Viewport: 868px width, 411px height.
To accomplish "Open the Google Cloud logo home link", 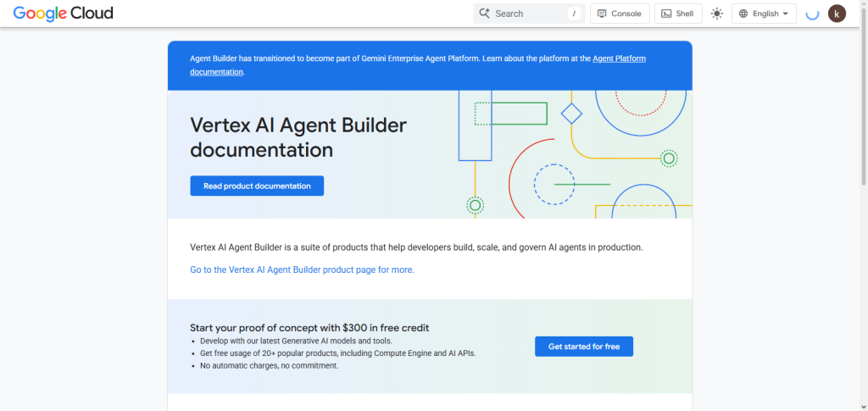I will [63, 14].
